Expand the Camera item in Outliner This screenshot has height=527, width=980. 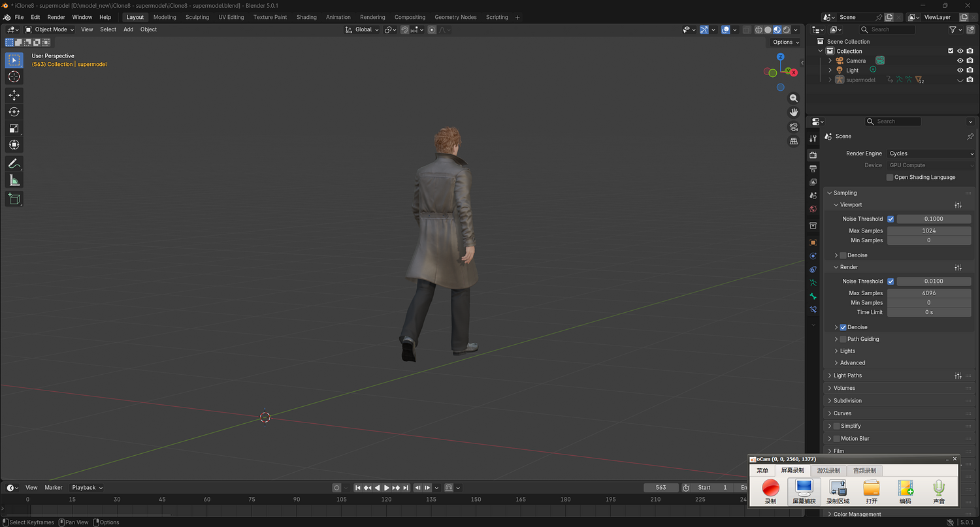pos(830,61)
